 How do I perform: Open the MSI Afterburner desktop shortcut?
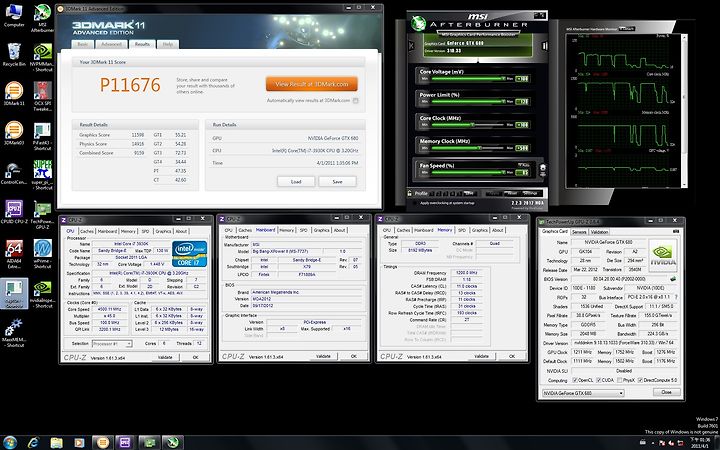click(x=42, y=17)
